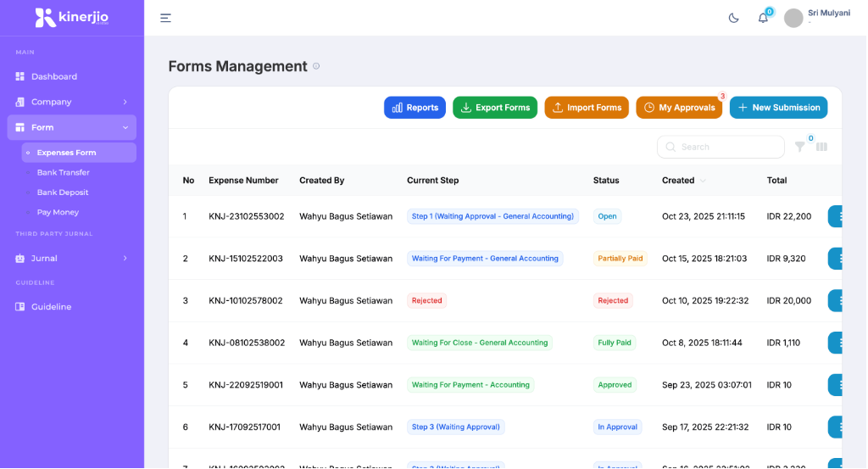Image resolution: width=868 pixels, height=469 pixels.
Task: Click the Guideline book icon
Action: (20, 307)
